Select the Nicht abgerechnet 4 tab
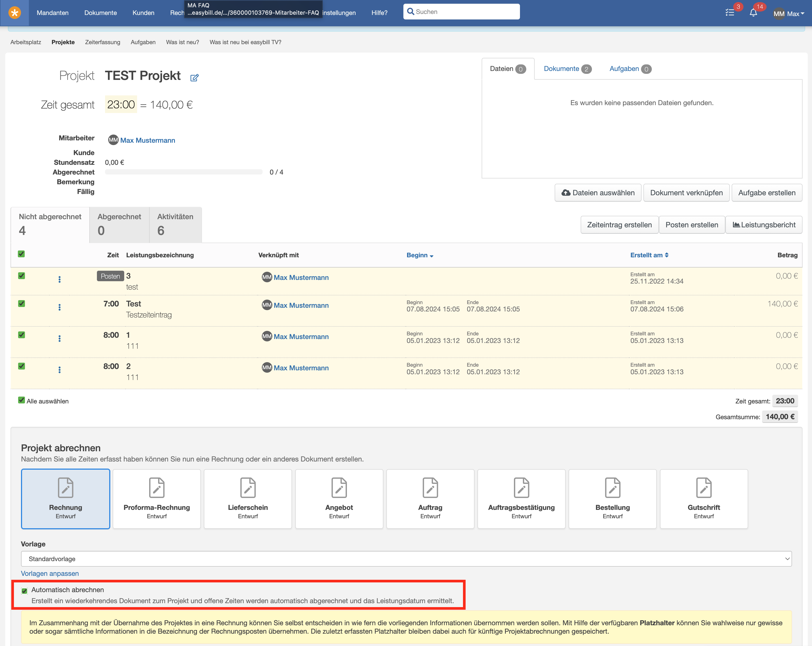812x646 pixels. (50, 225)
